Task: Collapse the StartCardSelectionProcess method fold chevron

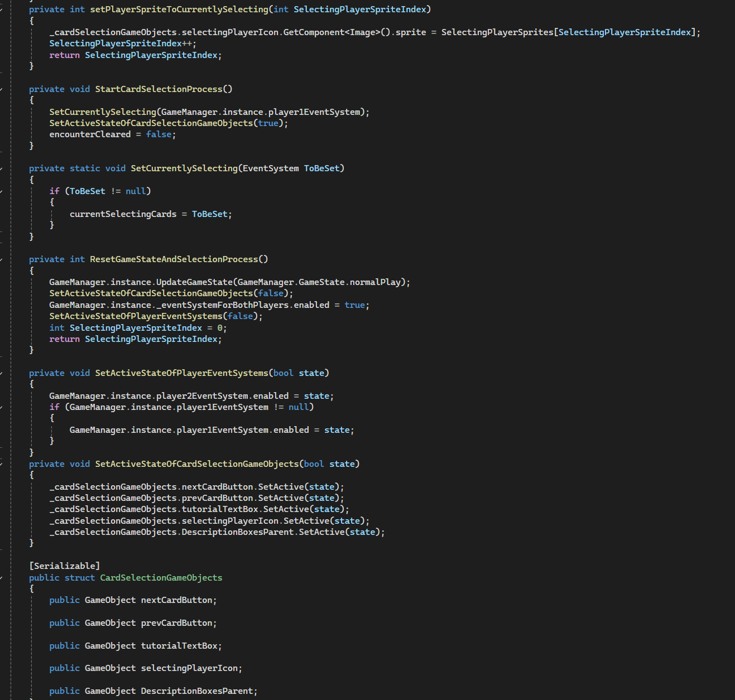Action: (2, 89)
